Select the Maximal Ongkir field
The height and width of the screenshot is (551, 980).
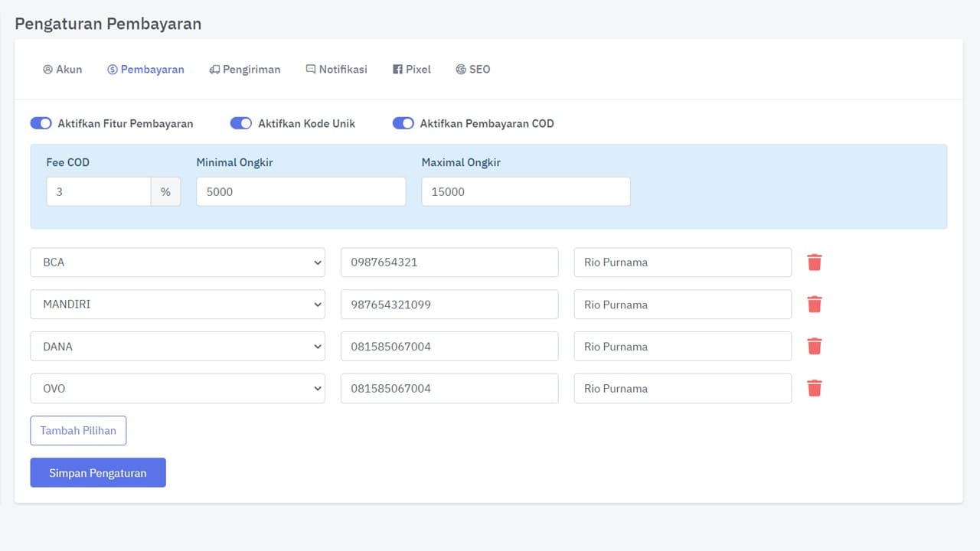tap(526, 192)
